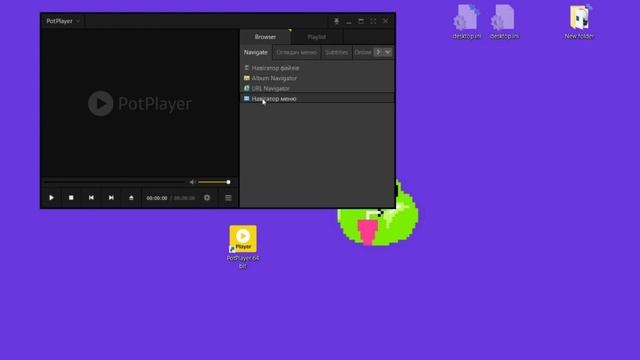Close the PotPlayer window
Viewport: 640px width, 360px height.
point(385,21)
